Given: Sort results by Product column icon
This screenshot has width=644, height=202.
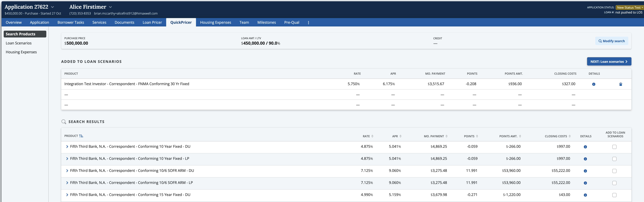Looking at the screenshot, I should tap(81, 136).
